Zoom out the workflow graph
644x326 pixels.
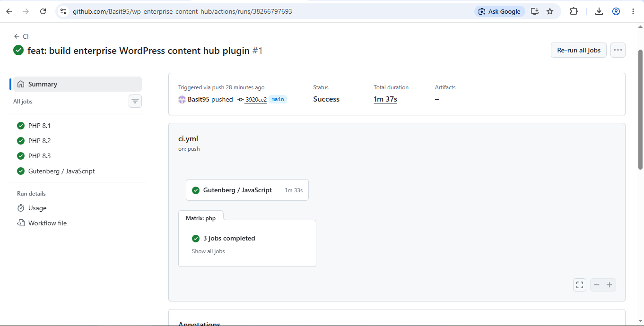point(597,285)
